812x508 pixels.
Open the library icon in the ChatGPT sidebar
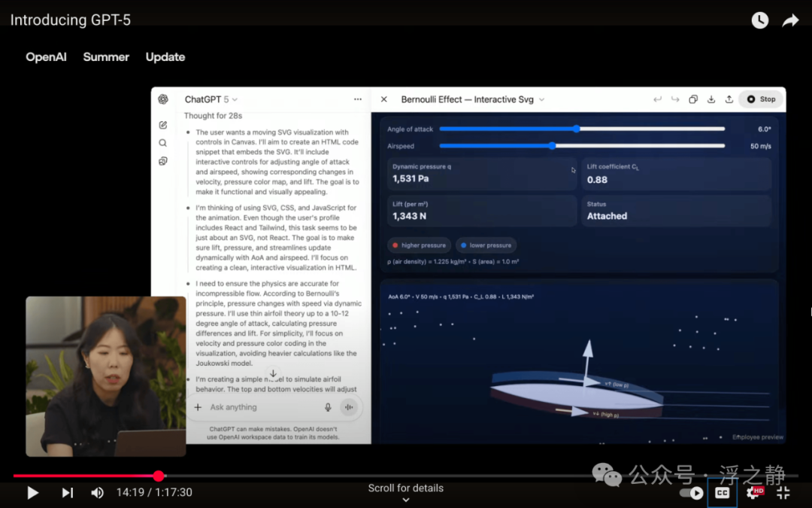coord(163,161)
